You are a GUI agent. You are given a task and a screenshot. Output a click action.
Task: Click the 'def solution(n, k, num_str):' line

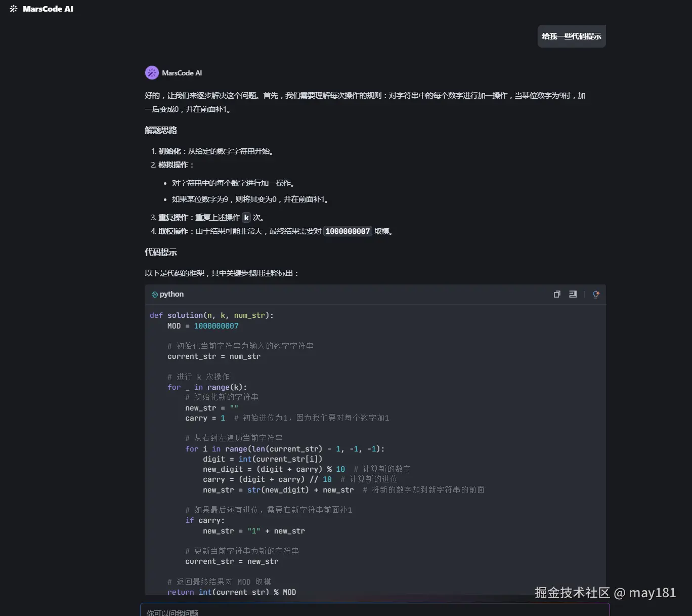[211, 315]
